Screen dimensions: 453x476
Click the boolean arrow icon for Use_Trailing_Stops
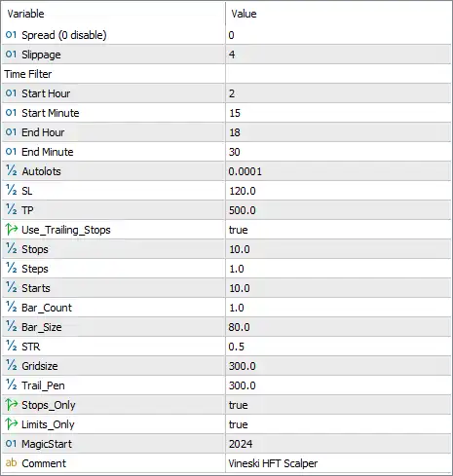pos(12,230)
